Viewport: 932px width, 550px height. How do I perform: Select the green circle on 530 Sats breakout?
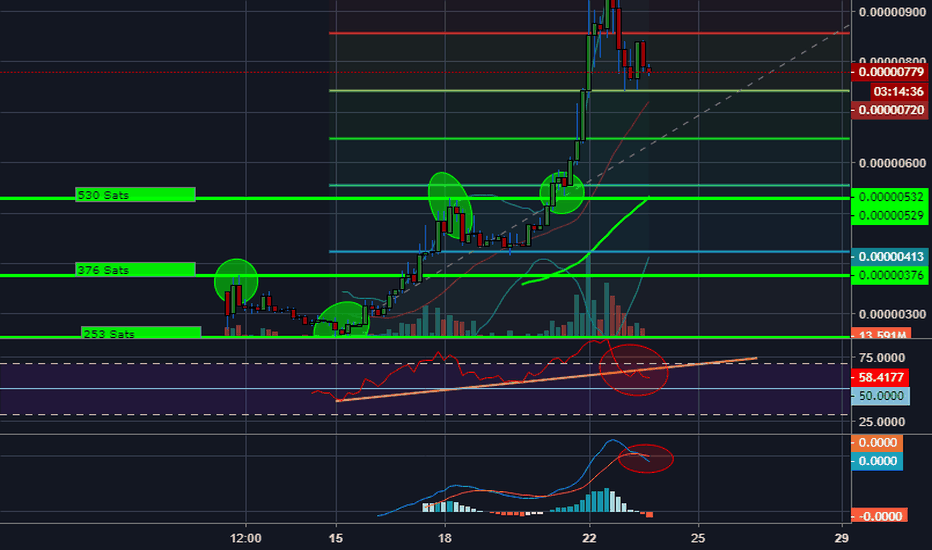pyautogui.click(x=562, y=193)
